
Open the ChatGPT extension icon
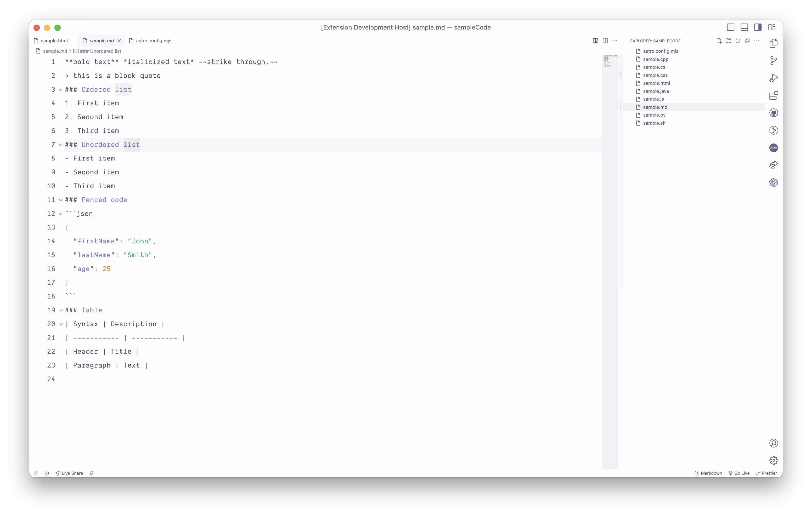774,183
